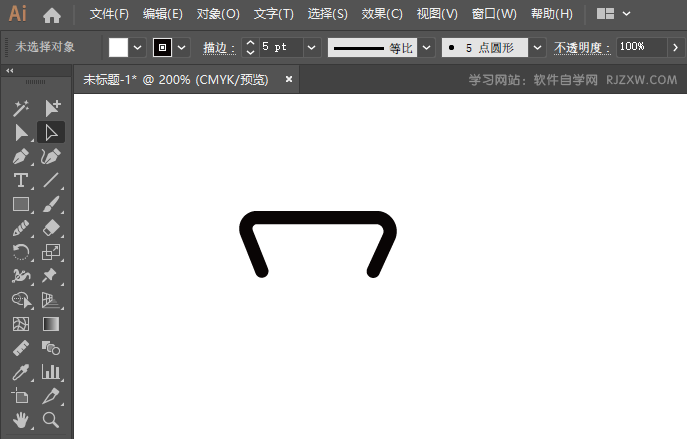Open the 编辑(E) menu
Viewport: 687px width, 439px height.
pyautogui.click(x=163, y=14)
